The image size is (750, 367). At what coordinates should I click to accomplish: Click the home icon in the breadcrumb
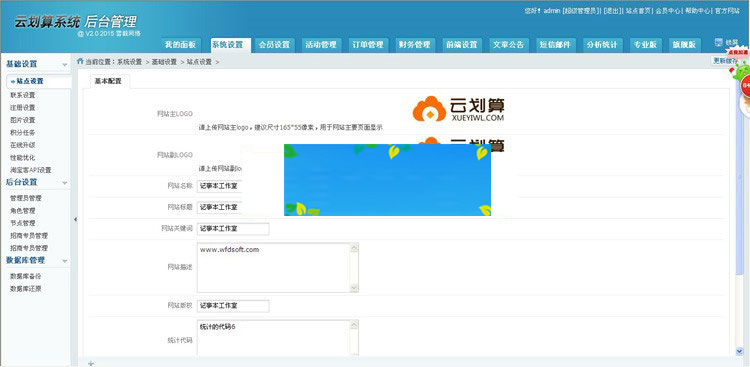[80, 61]
